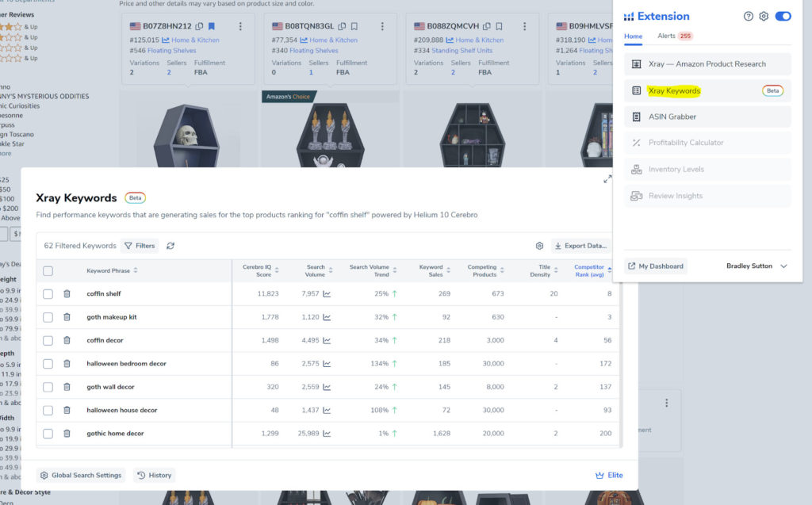Check the coffin decor row checkbox

pyautogui.click(x=48, y=340)
